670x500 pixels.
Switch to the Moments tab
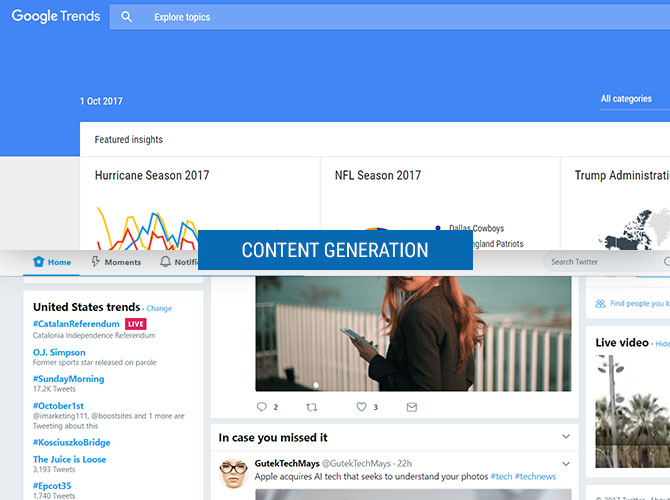(116, 262)
